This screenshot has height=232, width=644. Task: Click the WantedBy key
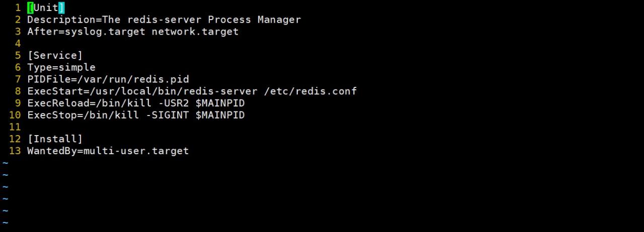(x=52, y=151)
